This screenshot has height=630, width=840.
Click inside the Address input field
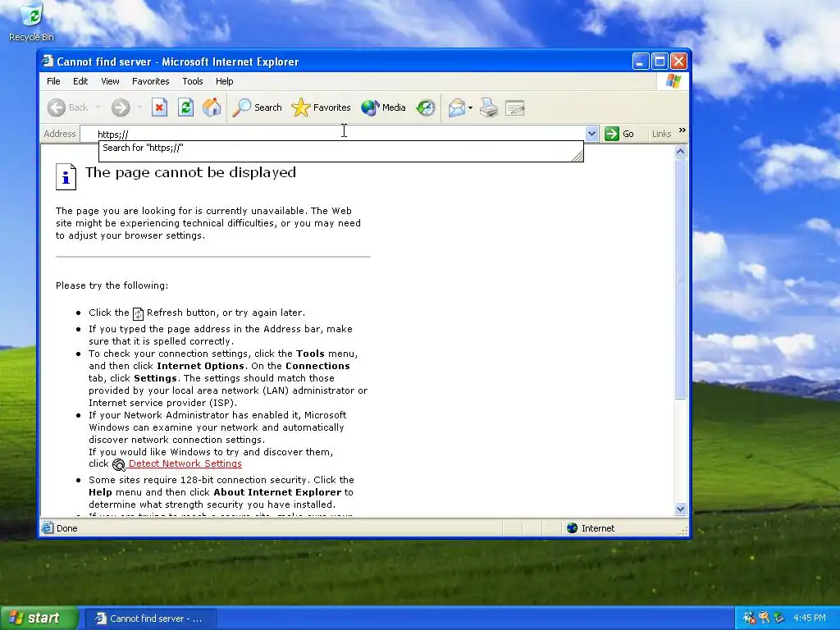(x=332, y=134)
